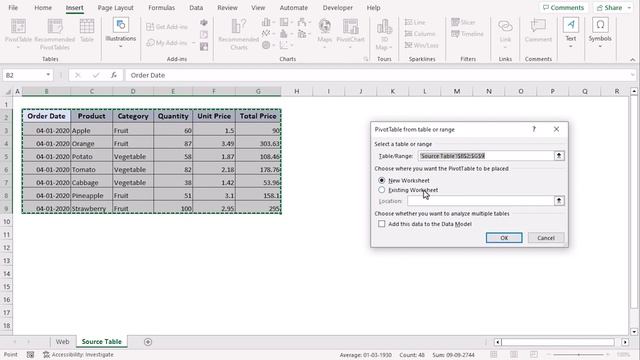
Task: Click the Slicer filter icon
Action: tap(463, 22)
